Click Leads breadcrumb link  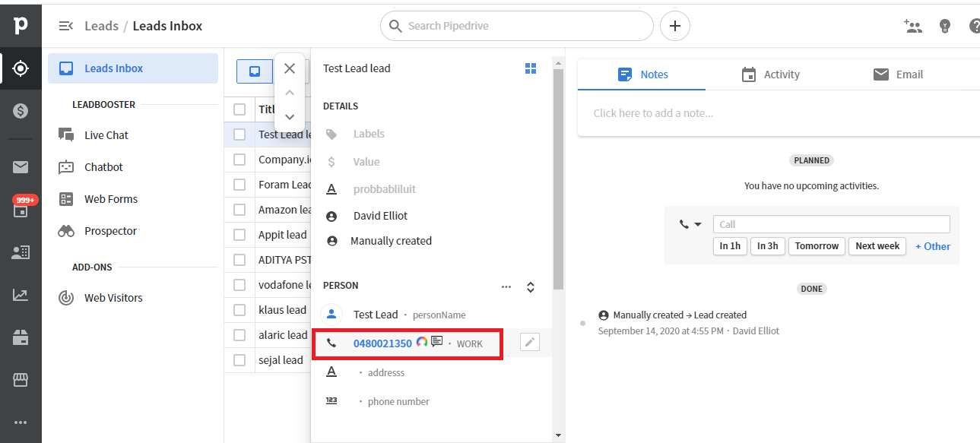tap(101, 26)
